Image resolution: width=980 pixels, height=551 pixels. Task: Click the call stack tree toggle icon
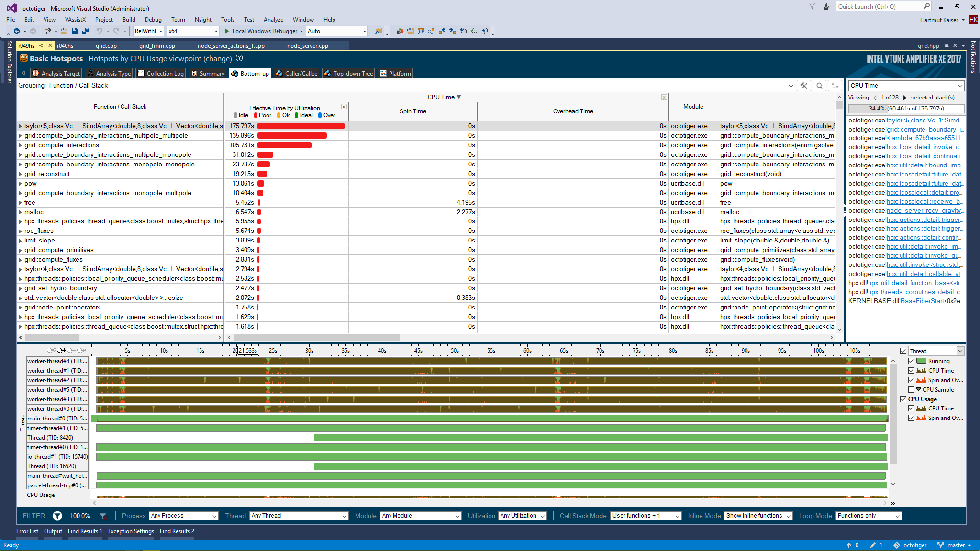[x=835, y=86]
